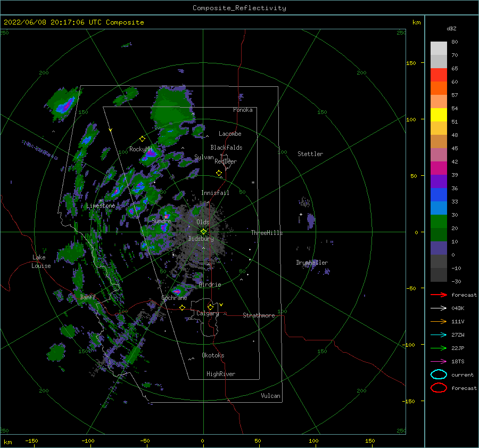479x448 pixels.
Task: Select the purple 36-39 dBZ color band
Action: (x=439, y=182)
